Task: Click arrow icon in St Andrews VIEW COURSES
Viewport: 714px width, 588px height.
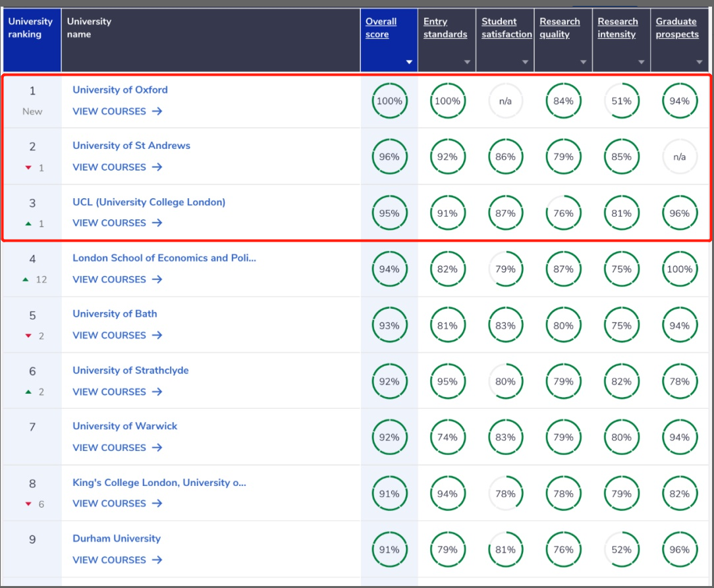Action: pyautogui.click(x=157, y=167)
